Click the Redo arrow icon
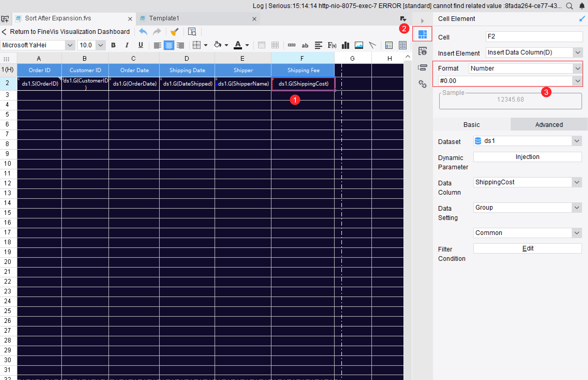Viewport: 588px width, 380px height. tap(157, 32)
